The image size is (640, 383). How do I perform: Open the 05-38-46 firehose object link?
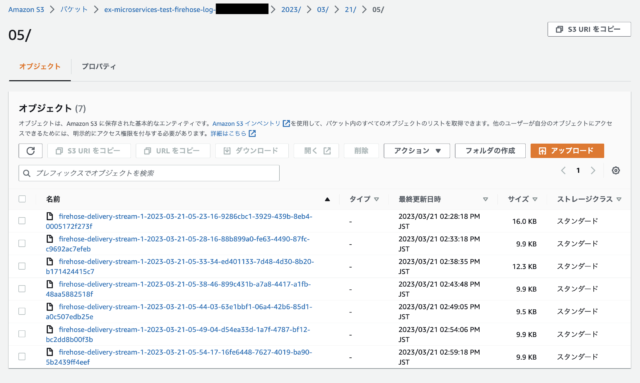178,289
